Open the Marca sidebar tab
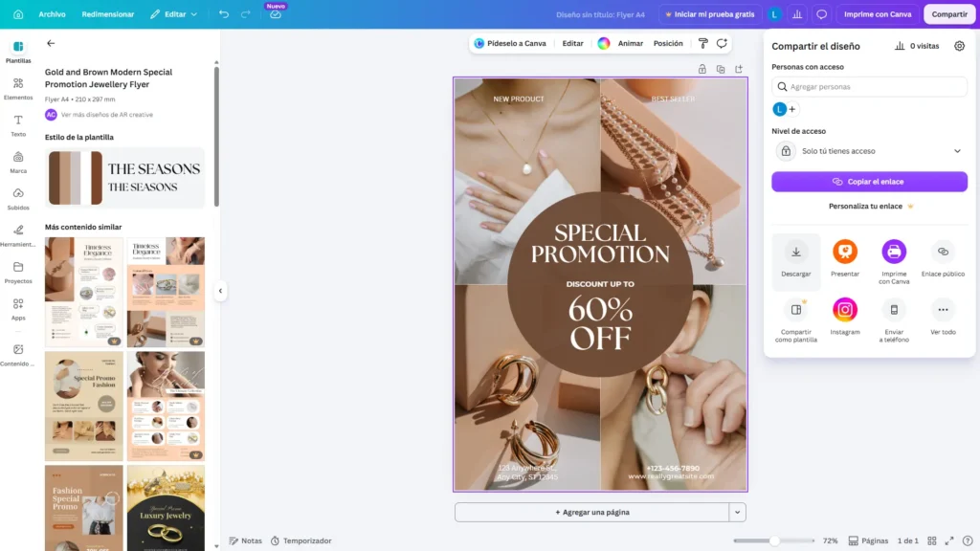The width and height of the screenshot is (980, 551). click(x=18, y=163)
